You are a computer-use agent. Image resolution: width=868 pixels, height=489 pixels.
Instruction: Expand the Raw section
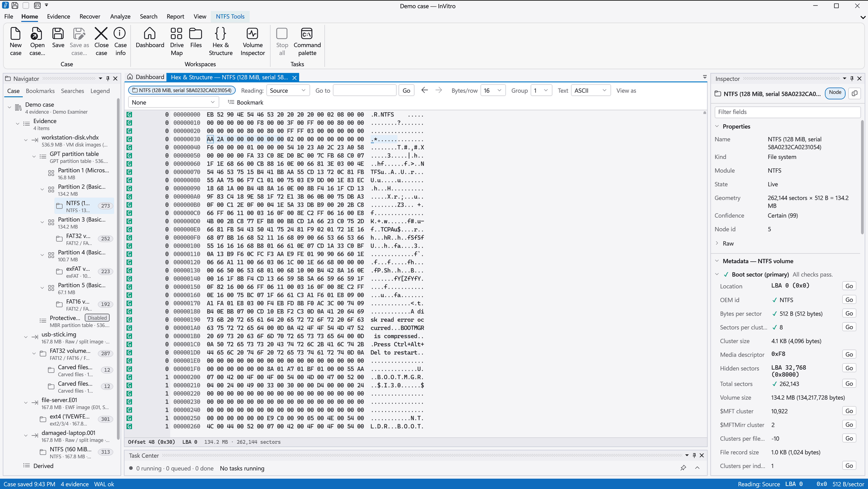click(x=717, y=243)
